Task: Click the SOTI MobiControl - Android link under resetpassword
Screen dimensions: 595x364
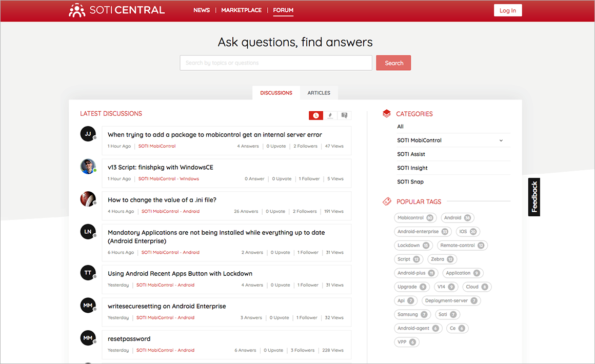Action: tap(165, 350)
